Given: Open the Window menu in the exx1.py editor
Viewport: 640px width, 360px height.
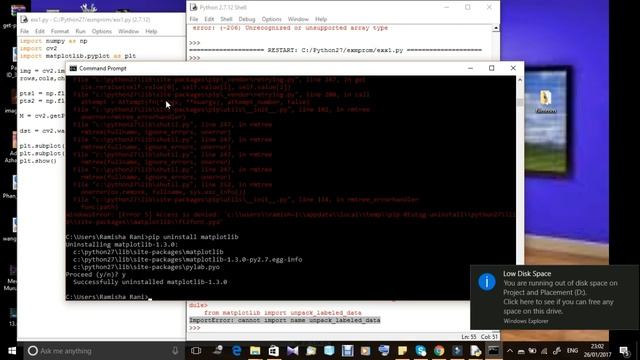Looking at the screenshot, I should pos(128,31).
